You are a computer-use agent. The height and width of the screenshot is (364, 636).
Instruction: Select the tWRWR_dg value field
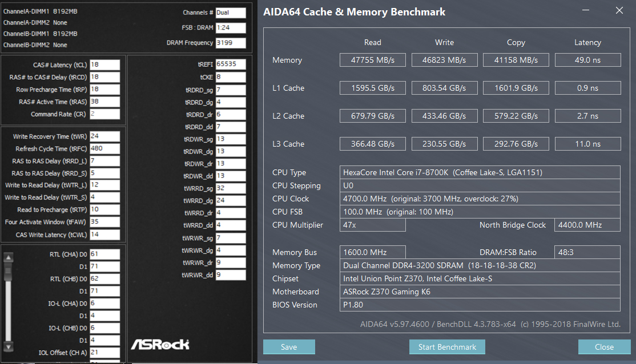pos(231,250)
